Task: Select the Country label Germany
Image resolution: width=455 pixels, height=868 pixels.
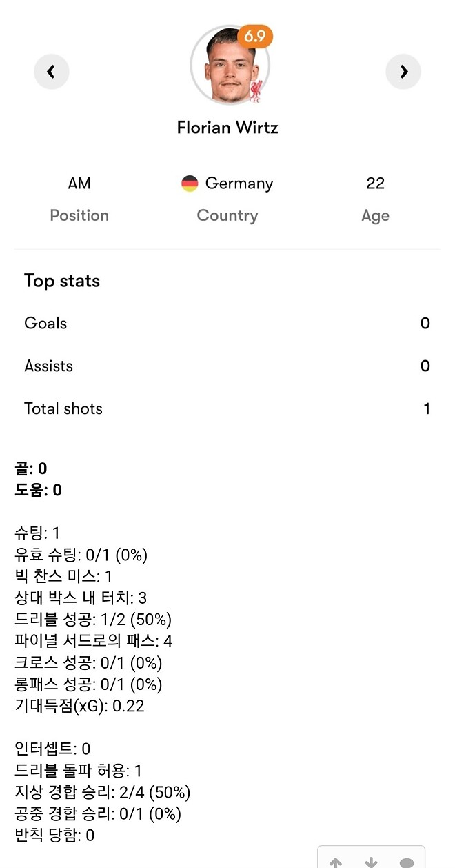Action: click(228, 215)
